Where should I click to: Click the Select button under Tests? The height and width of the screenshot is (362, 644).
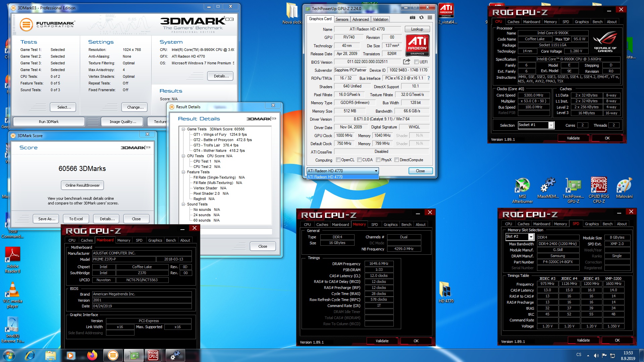64,107
